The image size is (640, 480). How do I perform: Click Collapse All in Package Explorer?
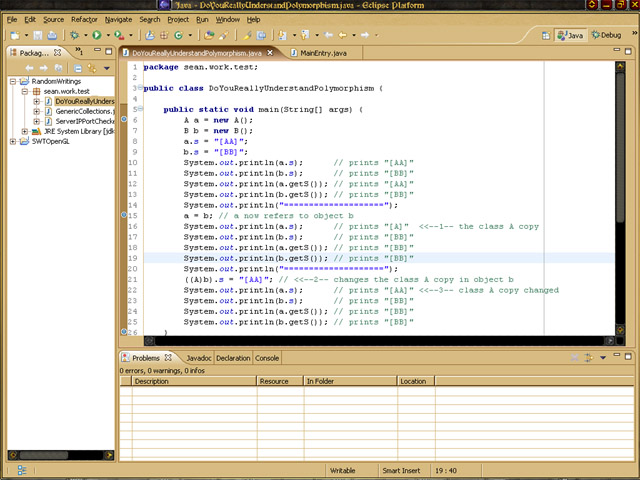pyautogui.click(x=78, y=68)
